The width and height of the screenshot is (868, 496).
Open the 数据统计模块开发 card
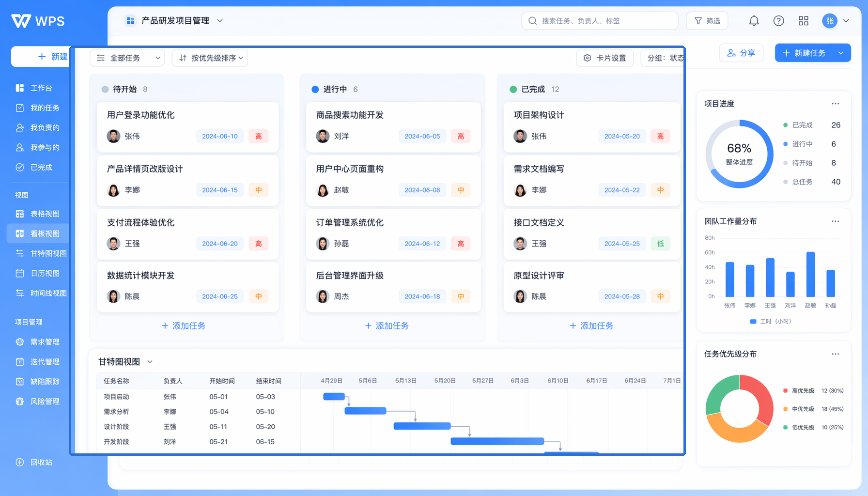coord(188,287)
